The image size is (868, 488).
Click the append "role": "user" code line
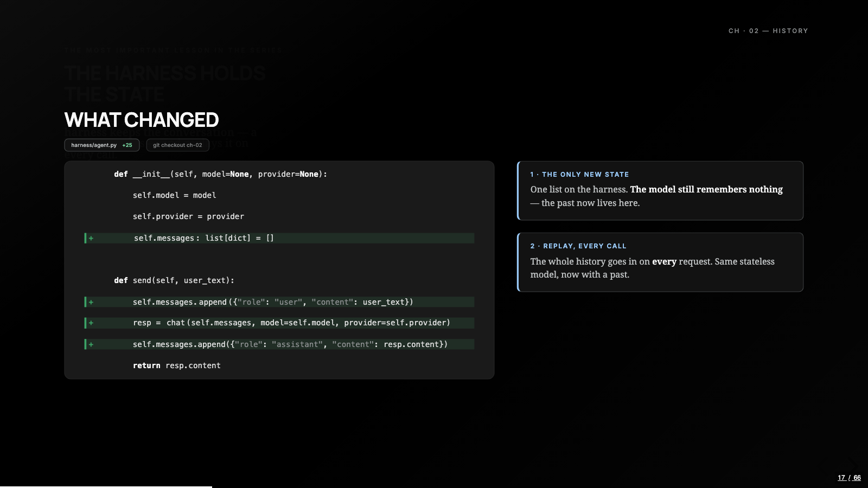point(279,302)
